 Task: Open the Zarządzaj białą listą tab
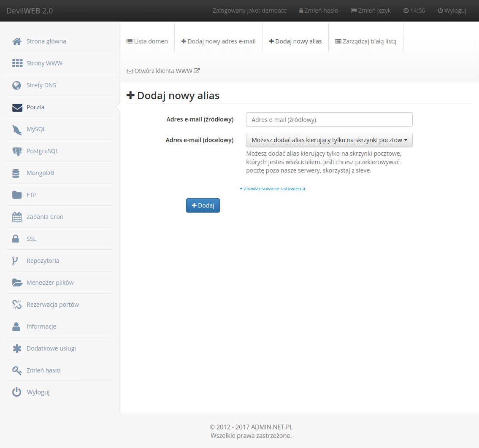(365, 41)
